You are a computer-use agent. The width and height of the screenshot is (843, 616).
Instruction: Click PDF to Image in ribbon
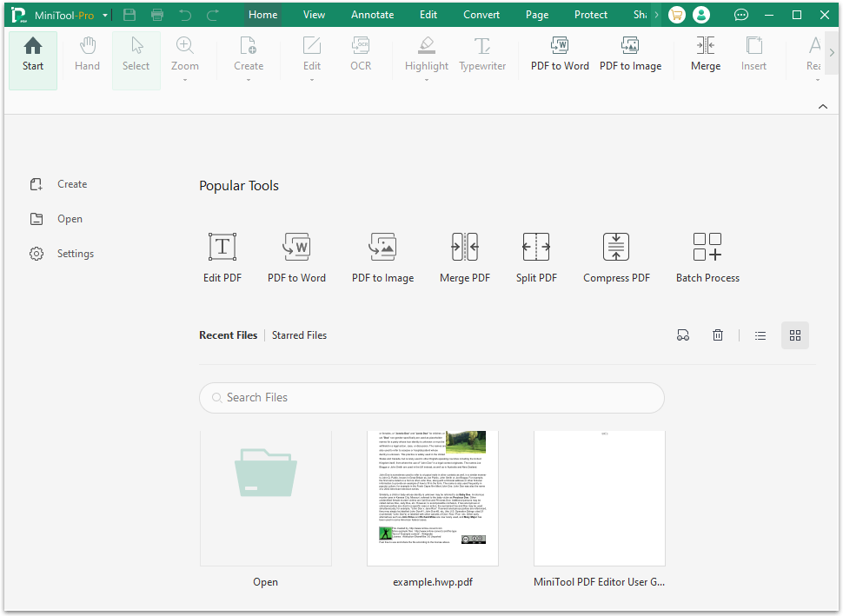[x=630, y=54]
